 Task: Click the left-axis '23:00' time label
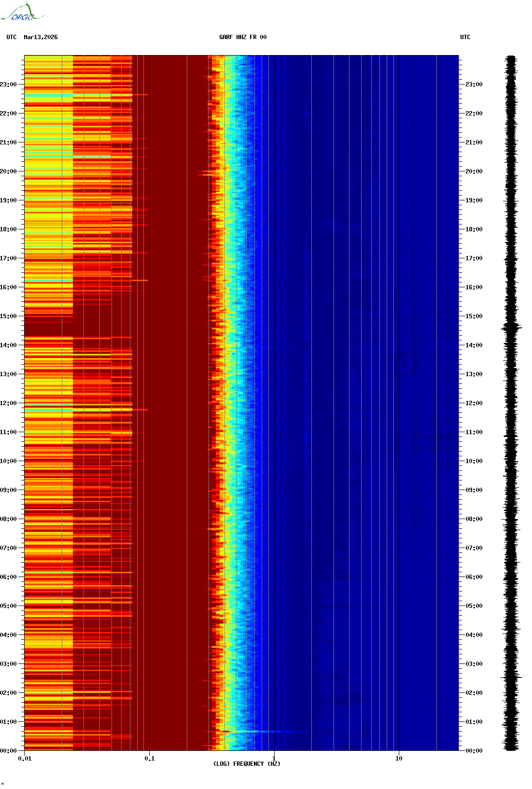pos(8,85)
